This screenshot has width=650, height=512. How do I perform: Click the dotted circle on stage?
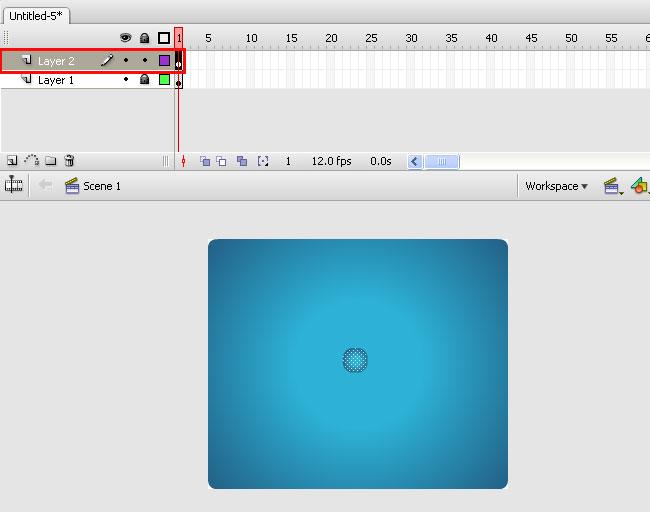[x=355, y=360]
